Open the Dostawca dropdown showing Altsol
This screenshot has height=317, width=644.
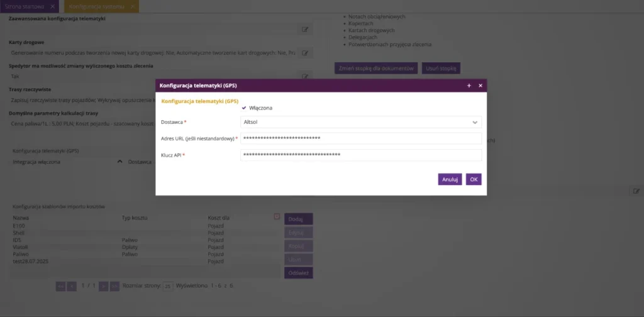[360, 122]
